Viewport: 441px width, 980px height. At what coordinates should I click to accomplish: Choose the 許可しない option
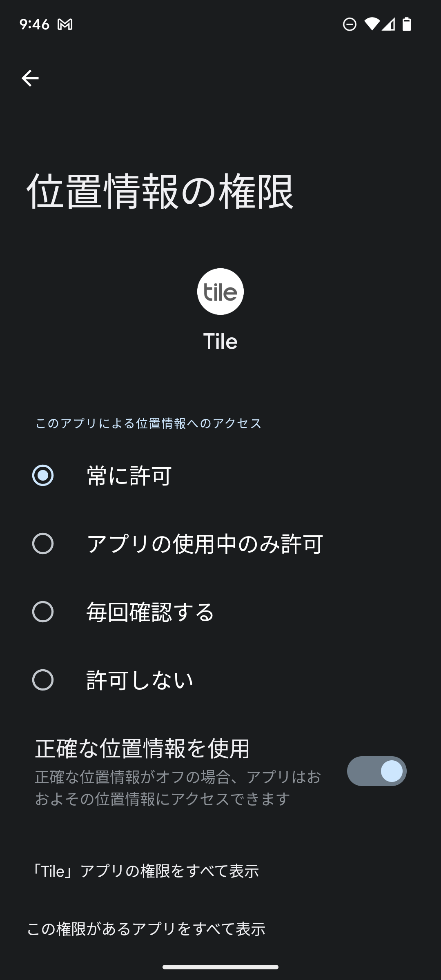pyautogui.click(x=43, y=680)
